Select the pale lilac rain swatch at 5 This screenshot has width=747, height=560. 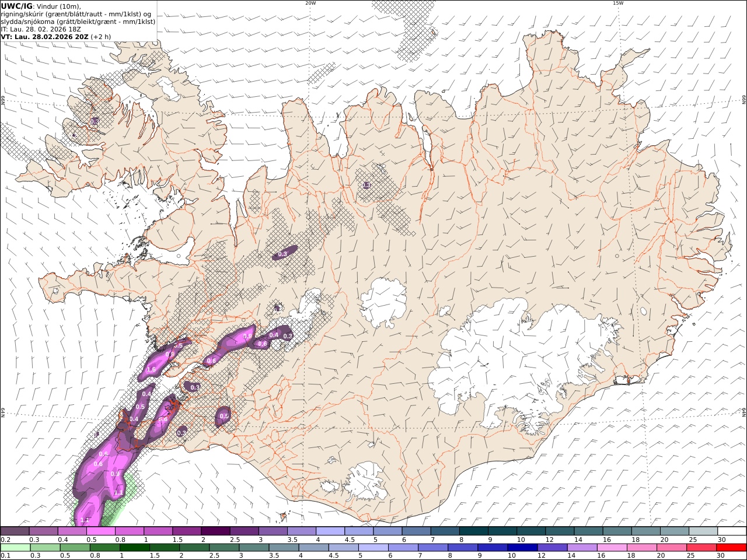[373, 547]
